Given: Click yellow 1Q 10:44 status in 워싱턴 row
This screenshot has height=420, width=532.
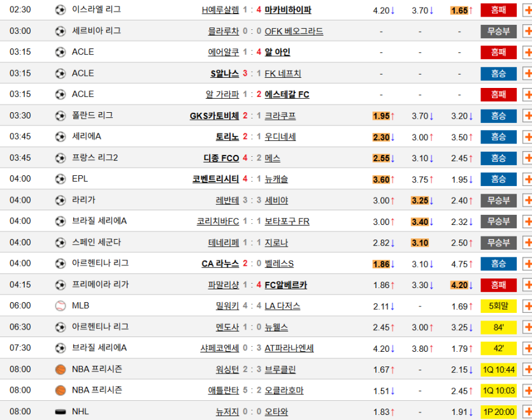Looking at the screenshot, I should pyautogui.click(x=498, y=370).
